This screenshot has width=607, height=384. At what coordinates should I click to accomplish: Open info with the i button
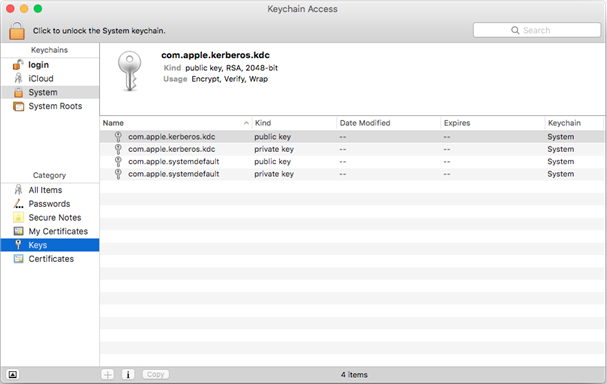128,374
